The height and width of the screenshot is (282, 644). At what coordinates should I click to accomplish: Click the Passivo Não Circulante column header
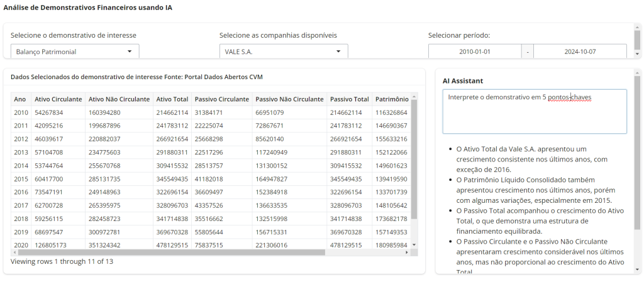click(289, 99)
